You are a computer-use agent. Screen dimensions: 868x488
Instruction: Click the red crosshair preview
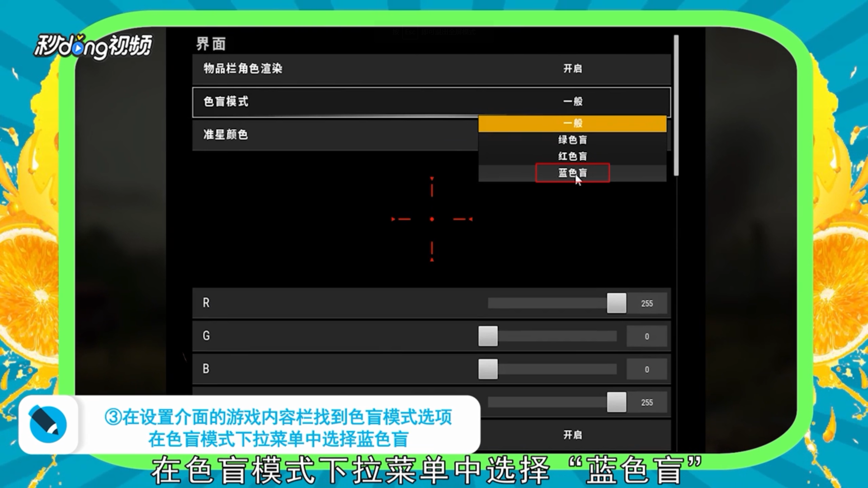coord(433,218)
